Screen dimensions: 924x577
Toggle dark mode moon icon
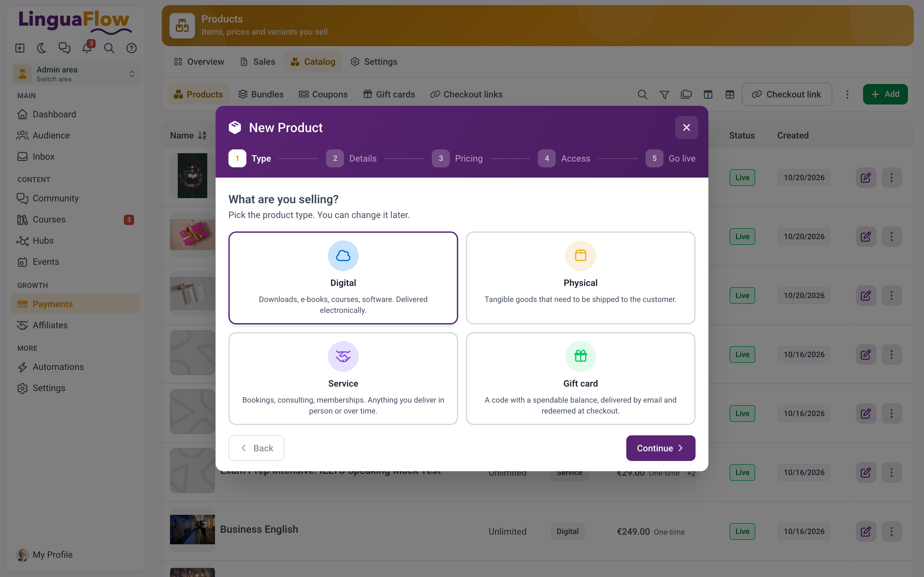[42, 48]
